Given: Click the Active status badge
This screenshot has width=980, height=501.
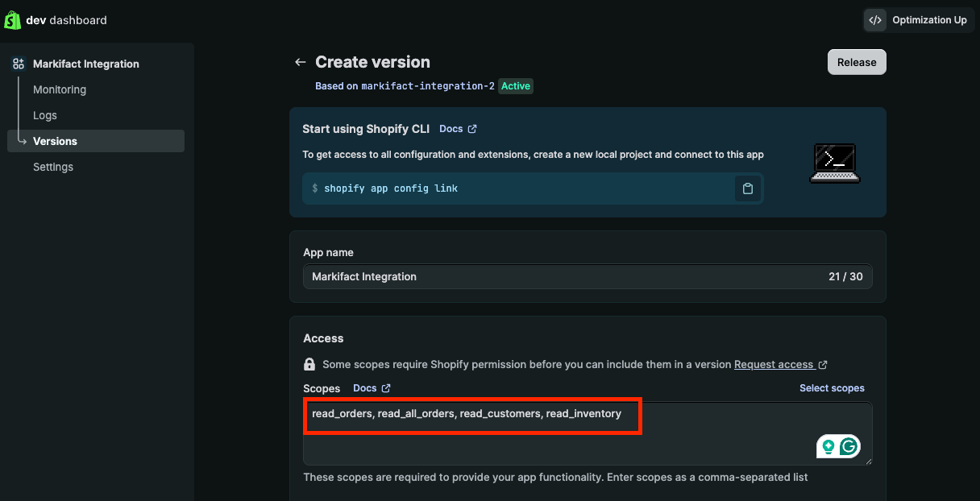Looking at the screenshot, I should click(516, 86).
